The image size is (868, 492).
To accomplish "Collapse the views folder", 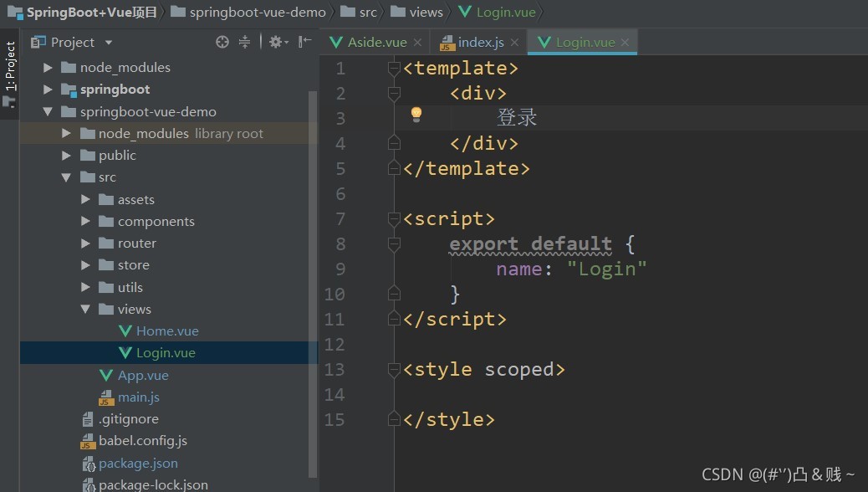I will pos(85,309).
